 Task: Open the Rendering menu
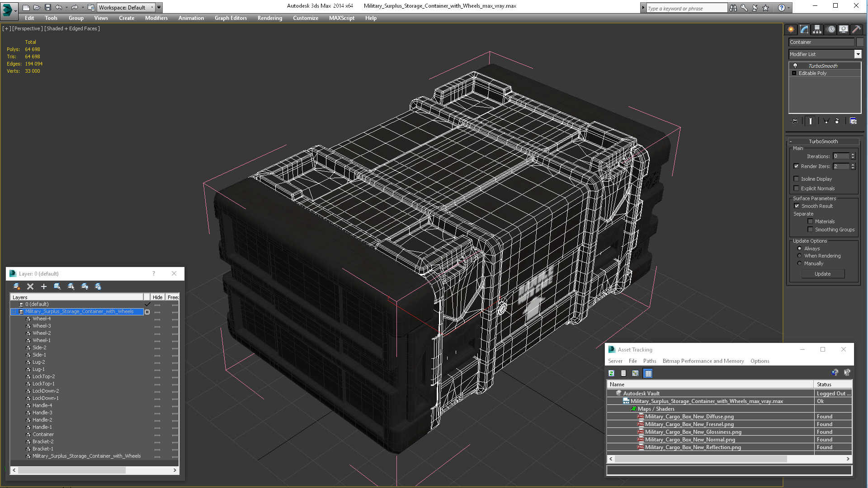[x=269, y=18]
